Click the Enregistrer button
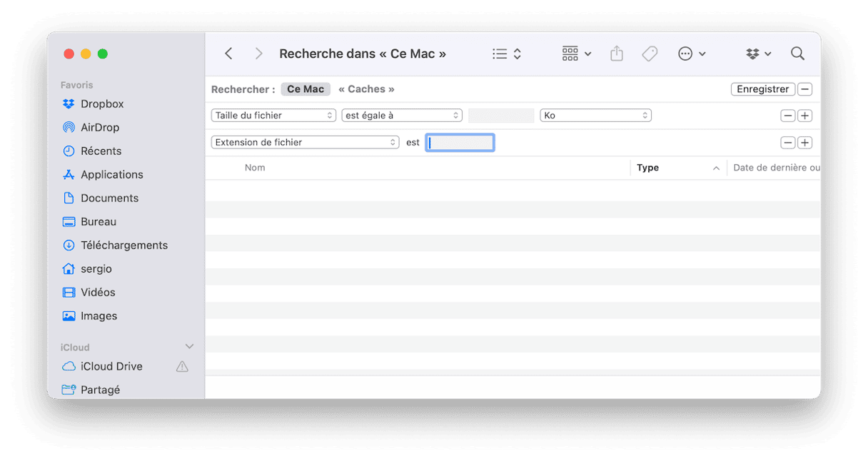This screenshot has height=461, width=868. 762,89
